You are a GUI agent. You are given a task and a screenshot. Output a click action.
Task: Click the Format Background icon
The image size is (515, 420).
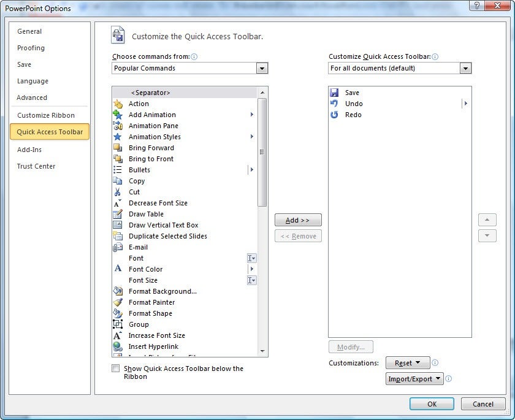118,291
